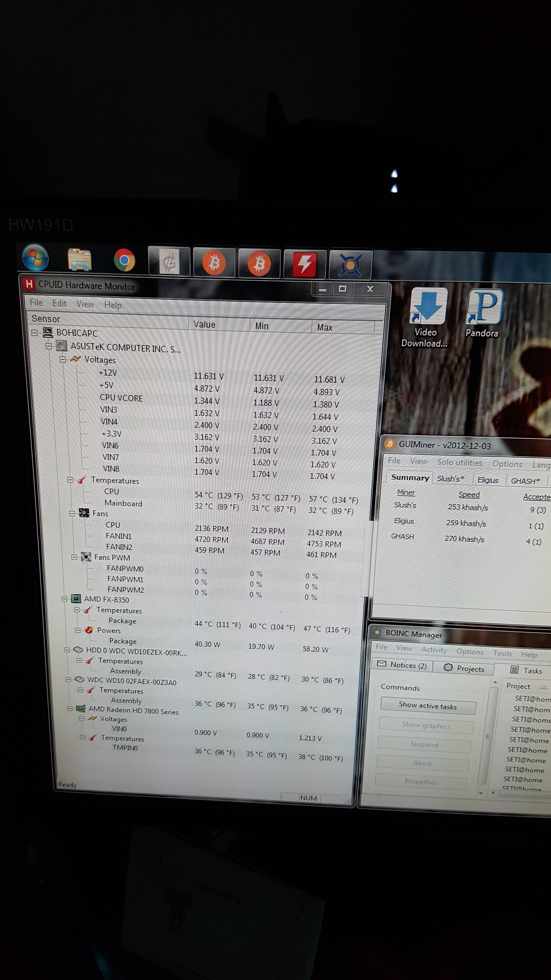Click the Max column header

point(324,327)
